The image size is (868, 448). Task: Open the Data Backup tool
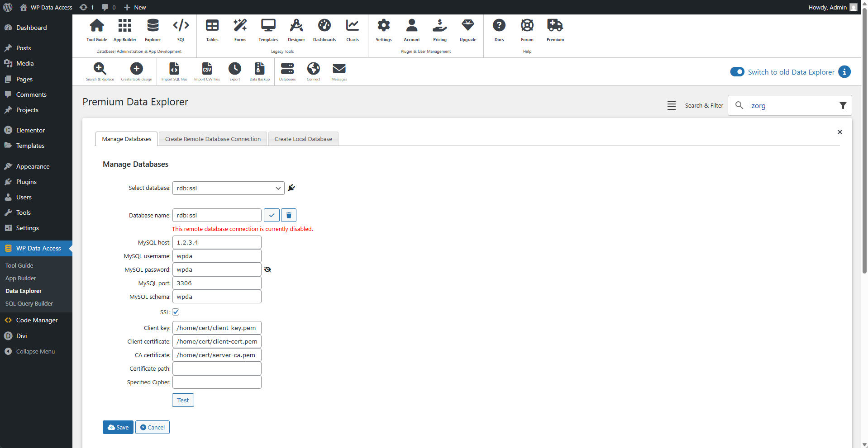[259, 70]
